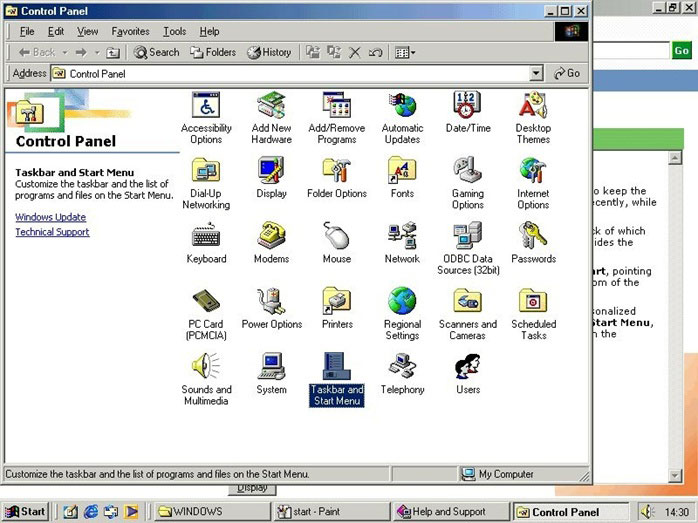The width and height of the screenshot is (698, 523).
Task: Open the File menu
Action: (27, 32)
